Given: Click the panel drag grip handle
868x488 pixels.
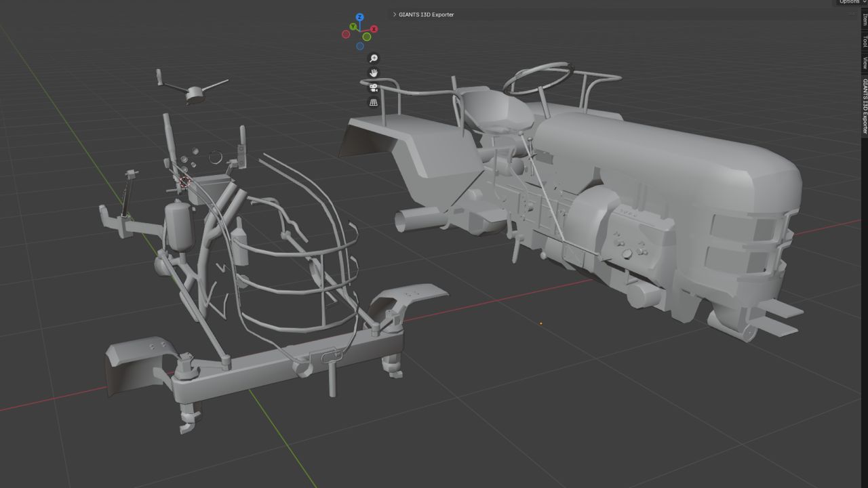Looking at the screenshot, I should (x=852, y=14).
